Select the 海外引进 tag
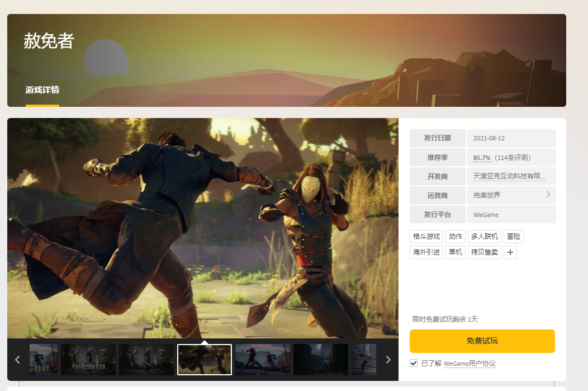The width and height of the screenshot is (588, 391). point(426,252)
